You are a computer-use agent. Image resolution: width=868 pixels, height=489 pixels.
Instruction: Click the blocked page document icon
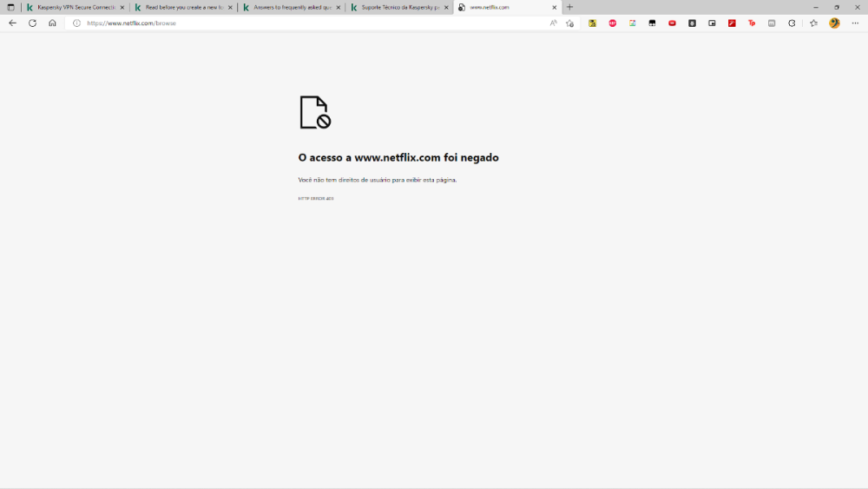coord(315,112)
